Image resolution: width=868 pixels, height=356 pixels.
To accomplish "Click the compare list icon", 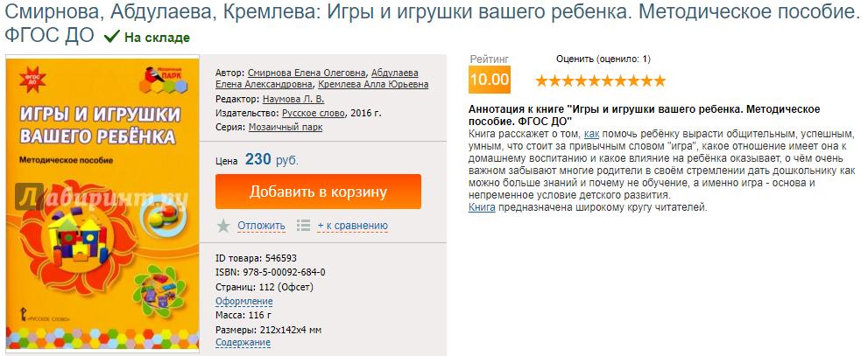I will (303, 226).
